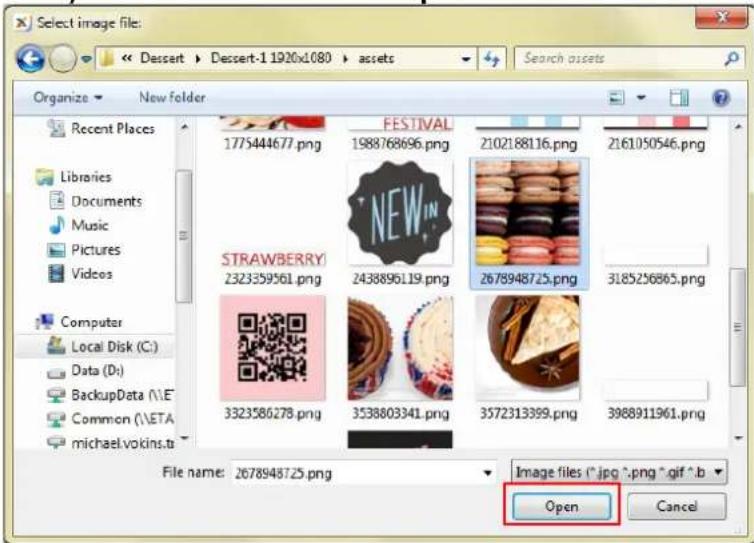The height and width of the screenshot is (543, 754).
Task: Select the Dessert breadcrumb segment
Action: click(x=162, y=58)
